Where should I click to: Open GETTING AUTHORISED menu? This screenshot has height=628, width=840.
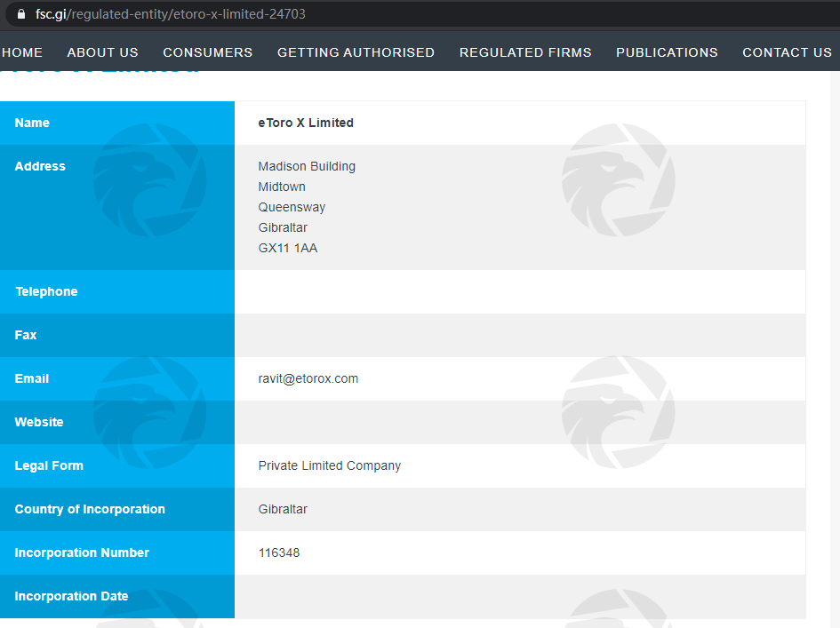point(356,52)
